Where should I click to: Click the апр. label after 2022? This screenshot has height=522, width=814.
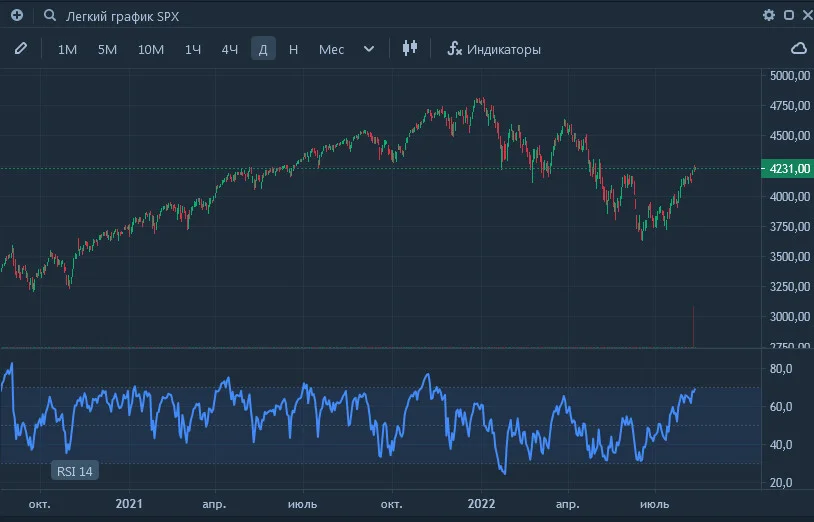coord(567,504)
